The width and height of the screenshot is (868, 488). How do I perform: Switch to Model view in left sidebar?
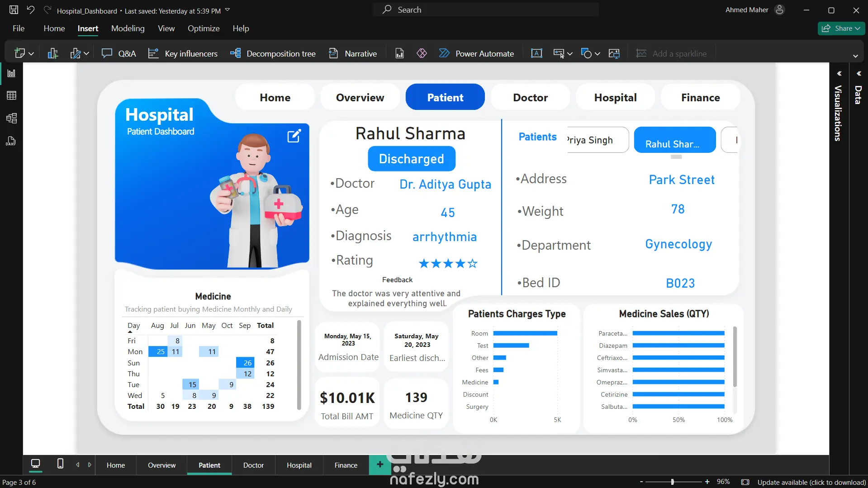(x=11, y=118)
